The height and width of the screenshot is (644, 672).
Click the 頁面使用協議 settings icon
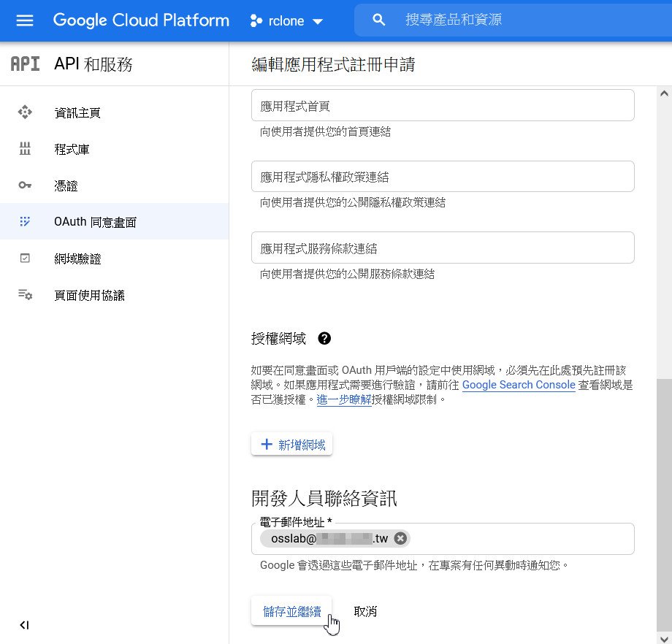[x=25, y=295]
